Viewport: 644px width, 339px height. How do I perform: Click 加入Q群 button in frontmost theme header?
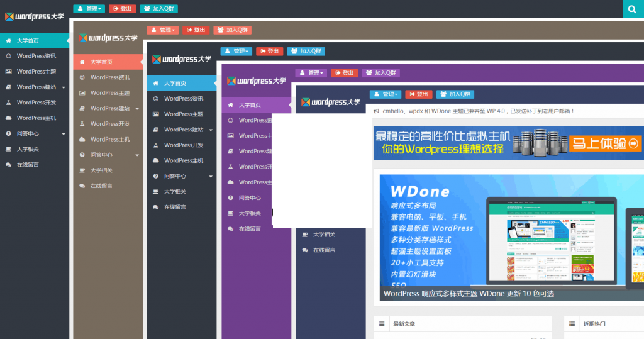pyautogui.click(x=455, y=94)
